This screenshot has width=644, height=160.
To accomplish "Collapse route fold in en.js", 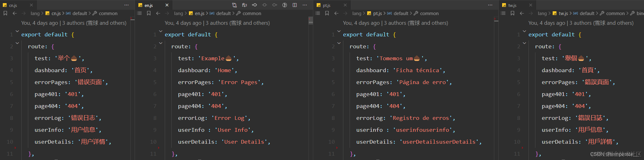I will (x=161, y=43).
